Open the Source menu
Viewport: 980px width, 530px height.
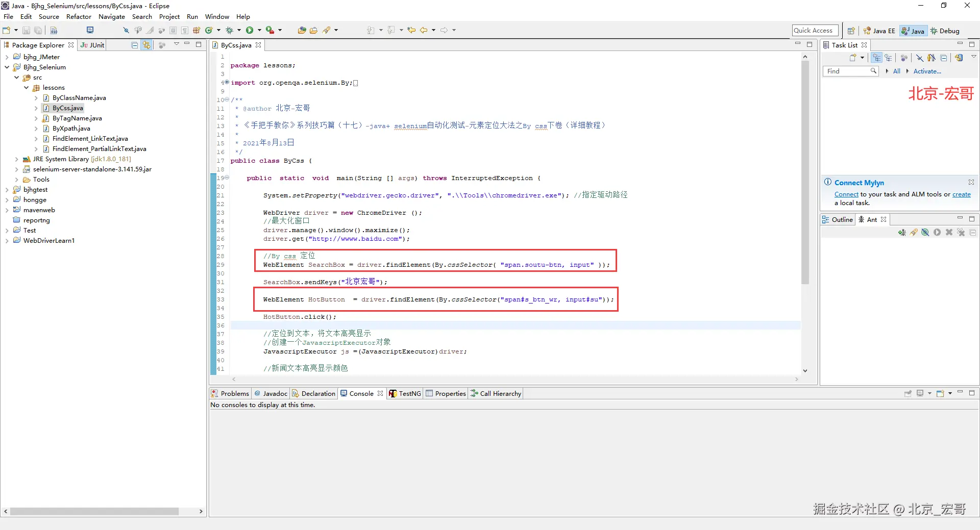click(48, 16)
